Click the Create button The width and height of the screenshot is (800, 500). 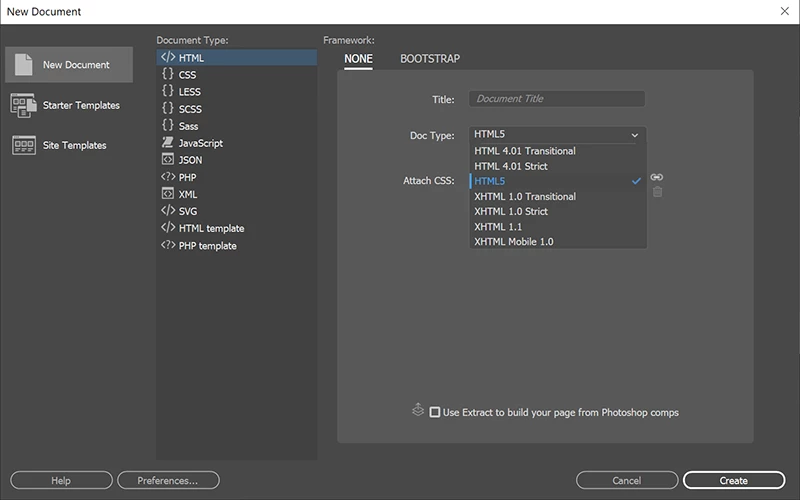pyautogui.click(x=734, y=480)
